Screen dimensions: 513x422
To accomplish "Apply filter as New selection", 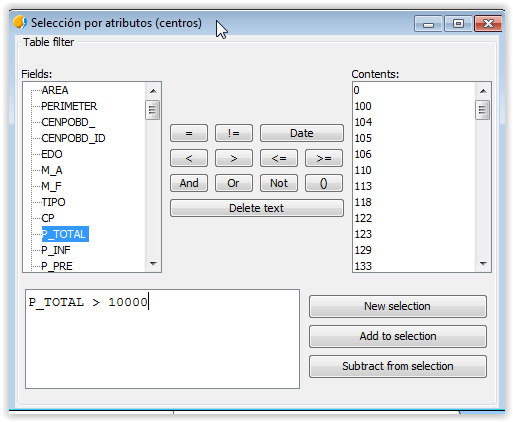I will coord(398,306).
